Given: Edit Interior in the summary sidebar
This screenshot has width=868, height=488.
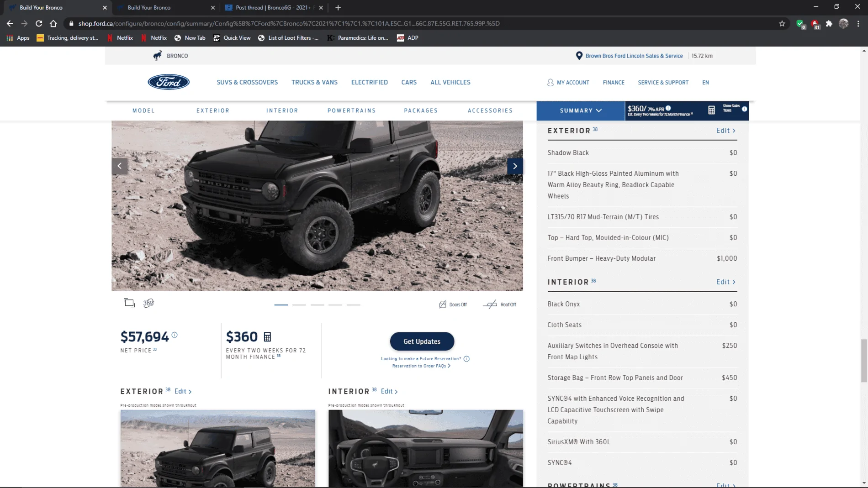Looking at the screenshot, I should coord(726,282).
